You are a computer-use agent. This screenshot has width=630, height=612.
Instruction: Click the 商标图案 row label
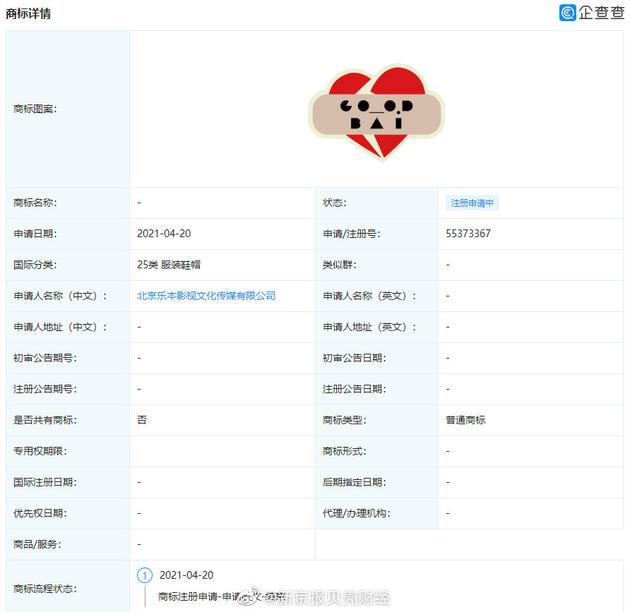(x=36, y=108)
